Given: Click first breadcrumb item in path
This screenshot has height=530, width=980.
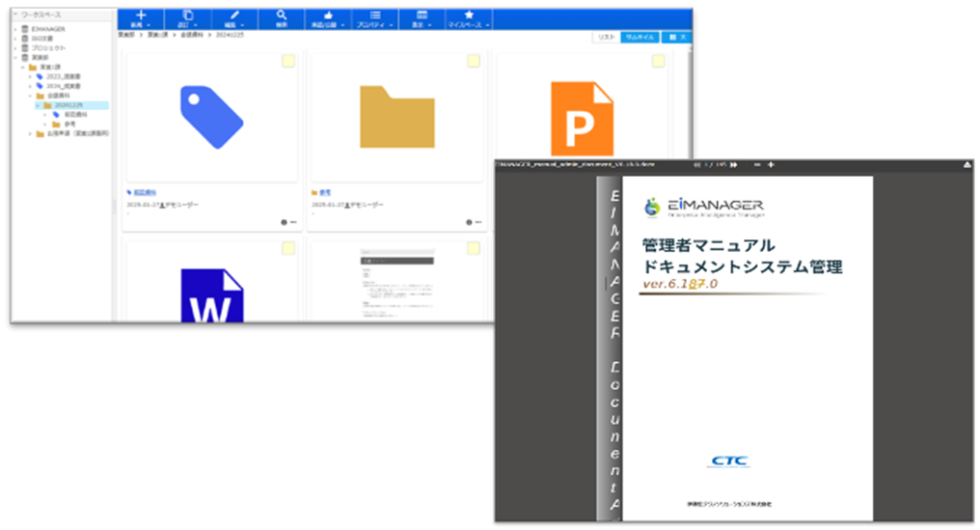Looking at the screenshot, I should pos(126,35).
